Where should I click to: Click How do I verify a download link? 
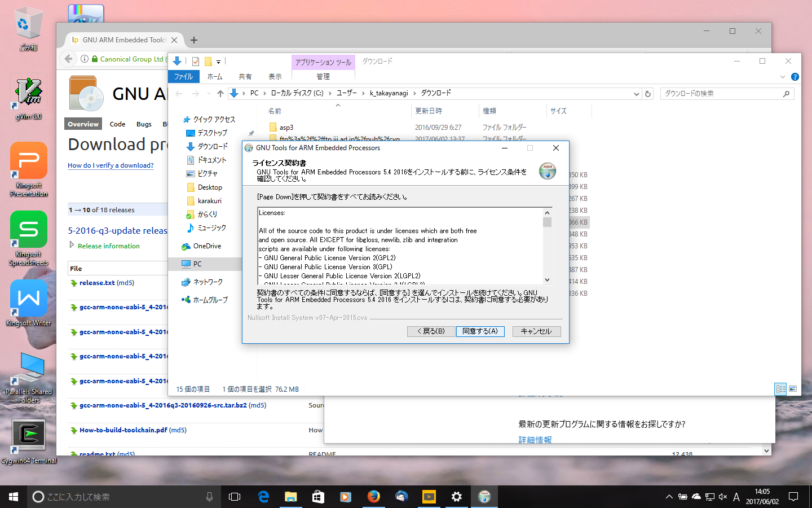(111, 165)
